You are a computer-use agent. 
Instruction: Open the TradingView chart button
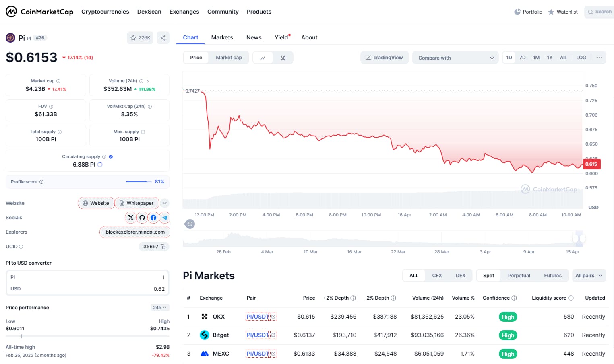coord(385,58)
